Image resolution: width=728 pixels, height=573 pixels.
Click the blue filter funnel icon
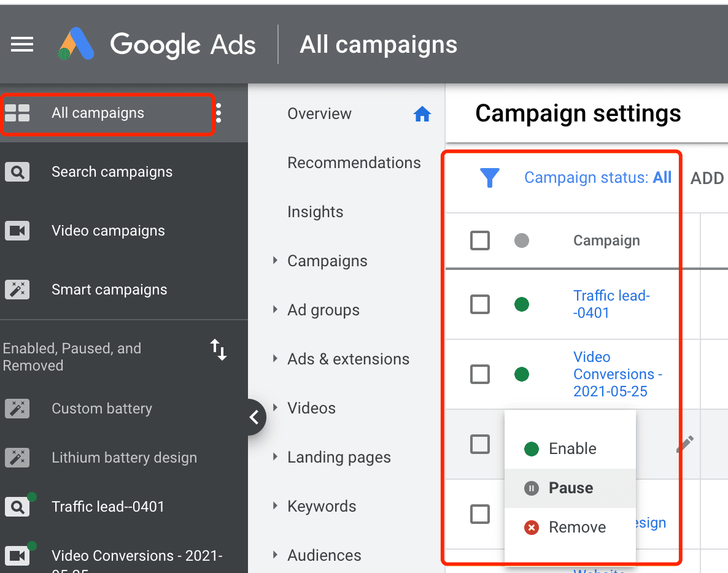[489, 178]
